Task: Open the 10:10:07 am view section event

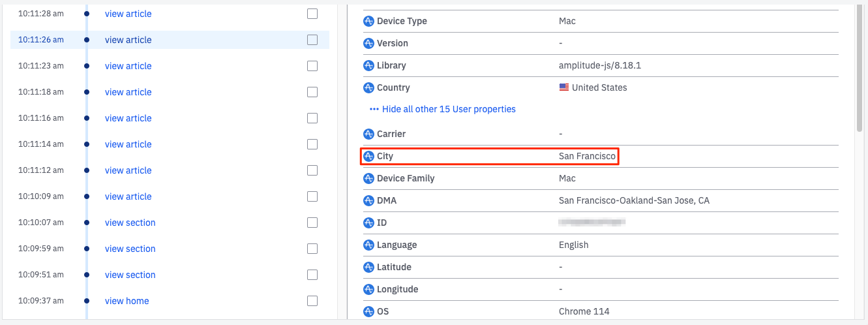Action: (x=130, y=223)
